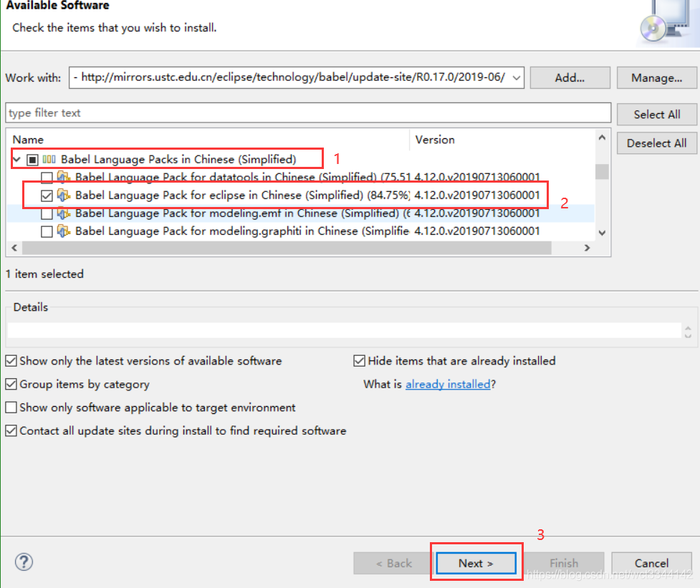
Task: Click the Details text area
Action: pos(344,331)
